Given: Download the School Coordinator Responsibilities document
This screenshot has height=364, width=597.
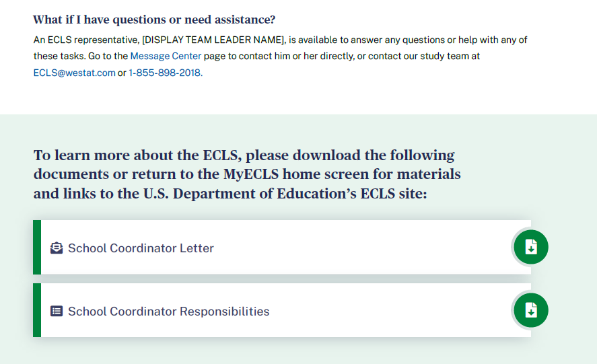Looking at the screenshot, I should click(x=530, y=310).
